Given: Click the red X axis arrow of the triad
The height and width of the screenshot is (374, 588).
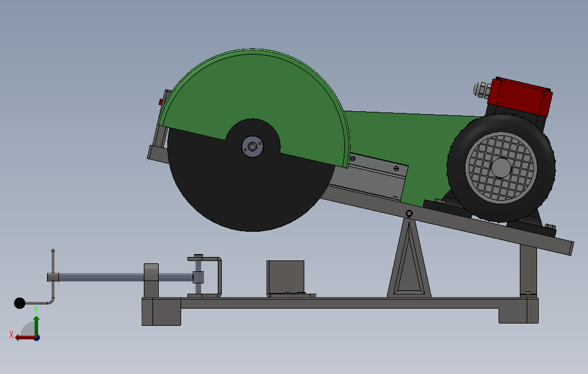Looking at the screenshot, I should click(25, 338).
